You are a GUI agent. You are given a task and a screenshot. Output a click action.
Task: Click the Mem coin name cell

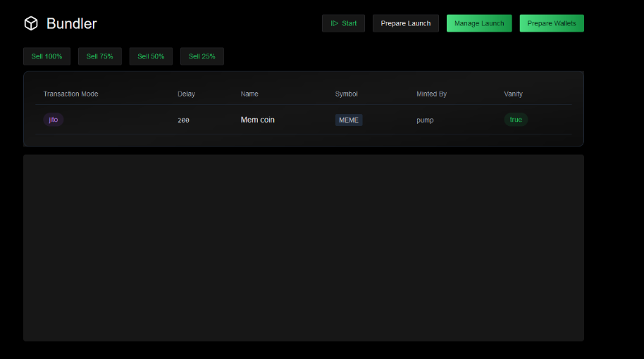click(x=257, y=120)
